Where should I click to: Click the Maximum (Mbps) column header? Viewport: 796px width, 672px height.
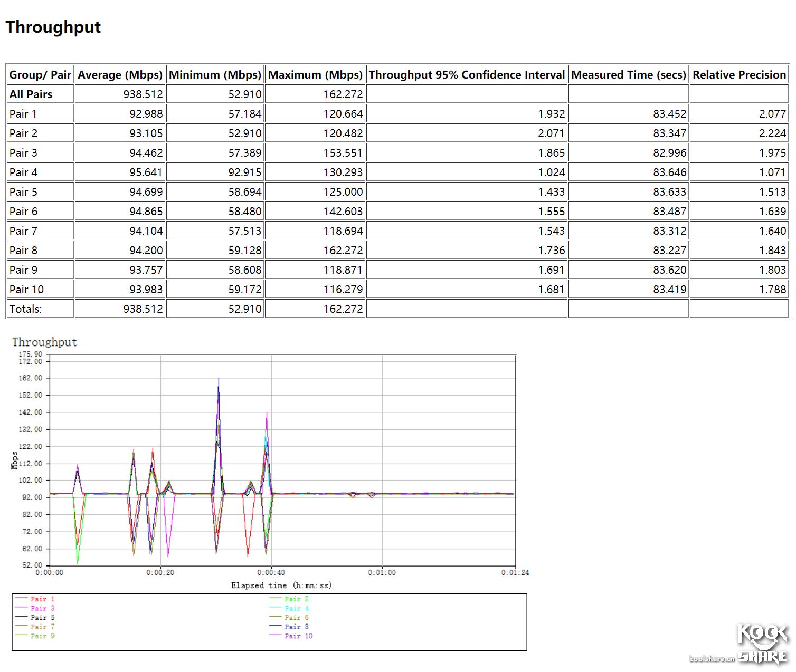coord(315,74)
